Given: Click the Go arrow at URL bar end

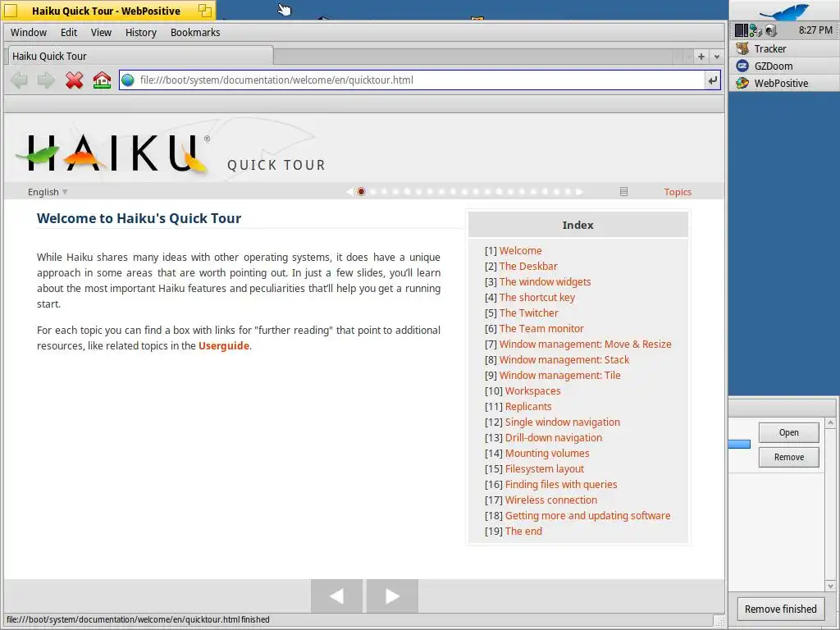Looking at the screenshot, I should (x=713, y=80).
